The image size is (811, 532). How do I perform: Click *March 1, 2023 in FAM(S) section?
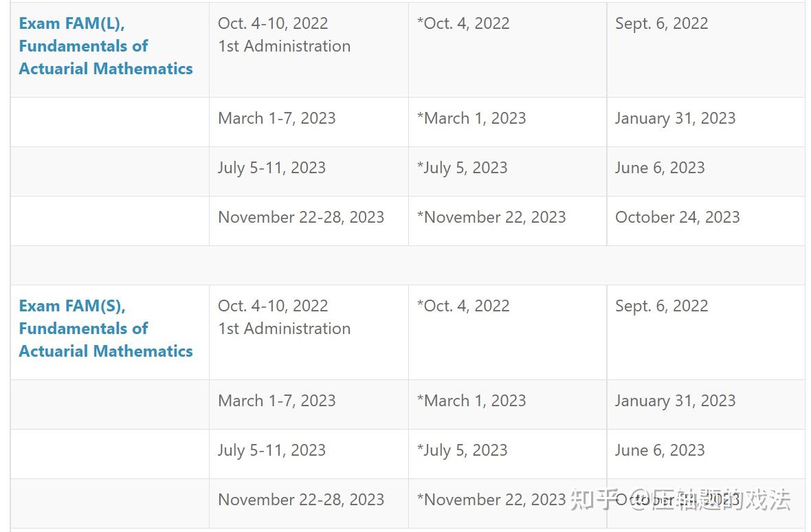[x=471, y=401]
